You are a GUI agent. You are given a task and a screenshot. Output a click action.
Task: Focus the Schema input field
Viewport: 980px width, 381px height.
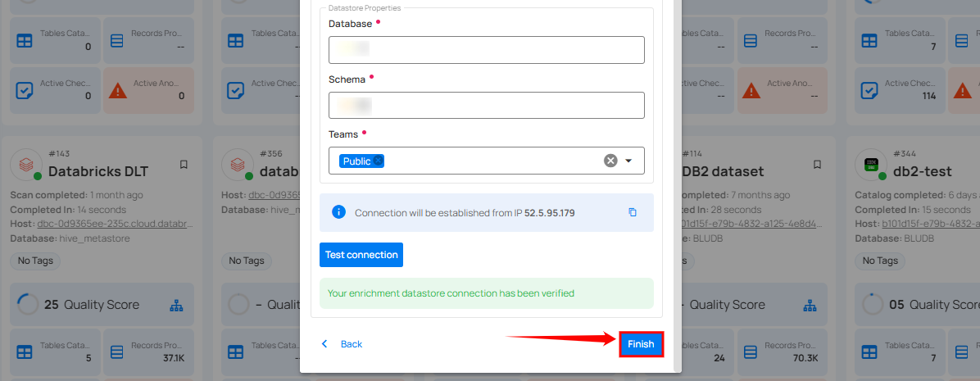(486, 105)
